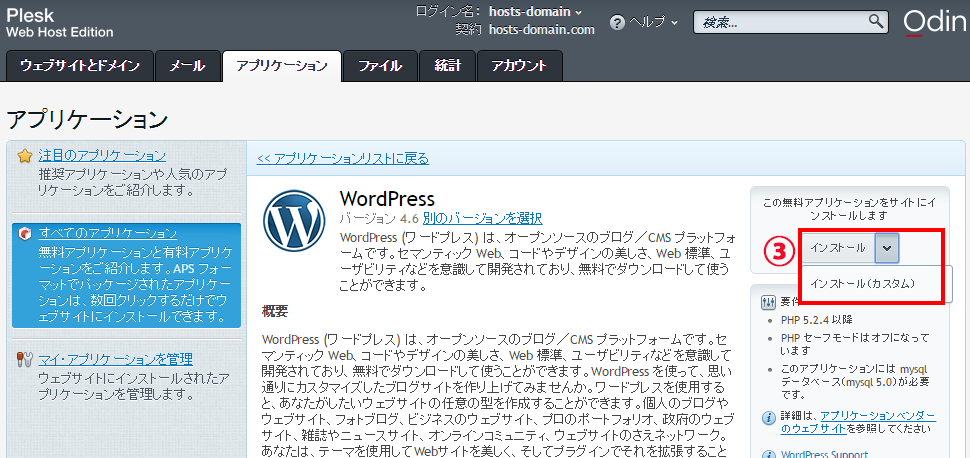Screen dimensions: 970x458
Task: Click the インストール button
Action: pyautogui.click(x=838, y=248)
